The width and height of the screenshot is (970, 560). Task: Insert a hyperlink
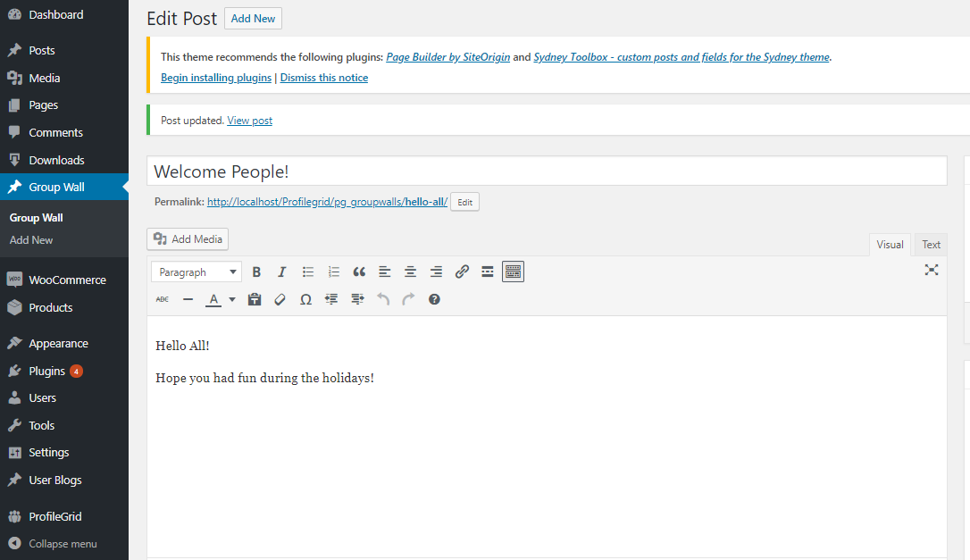point(462,272)
